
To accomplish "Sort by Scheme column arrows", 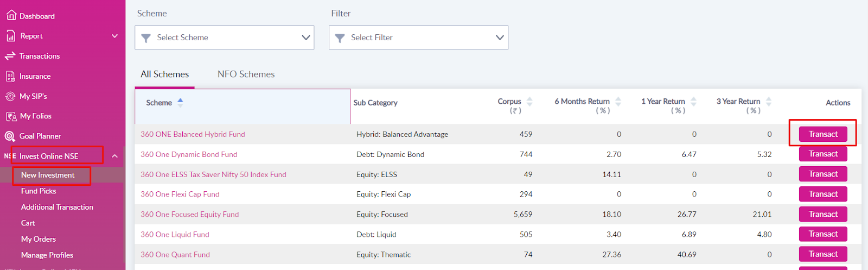I will click(181, 102).
